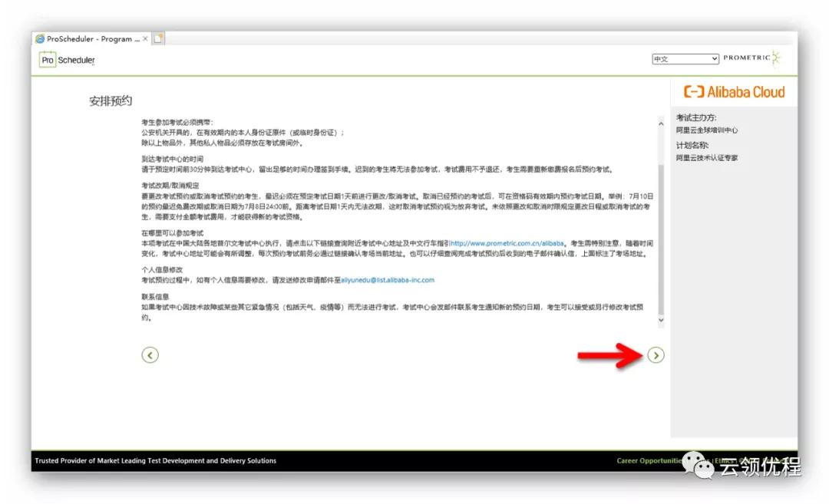The height and width of the screenshot is (504, 829).
Task: Click the ProScheduler logo
Action: 67,60
